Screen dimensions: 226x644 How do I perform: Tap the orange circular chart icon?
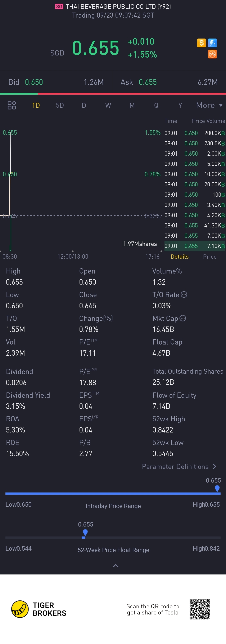coord(212,54)
